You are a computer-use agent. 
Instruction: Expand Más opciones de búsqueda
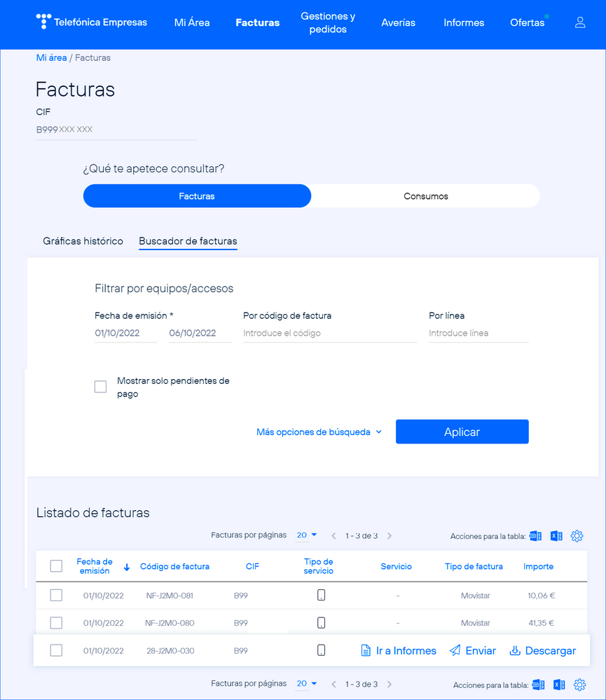point(319,432)
